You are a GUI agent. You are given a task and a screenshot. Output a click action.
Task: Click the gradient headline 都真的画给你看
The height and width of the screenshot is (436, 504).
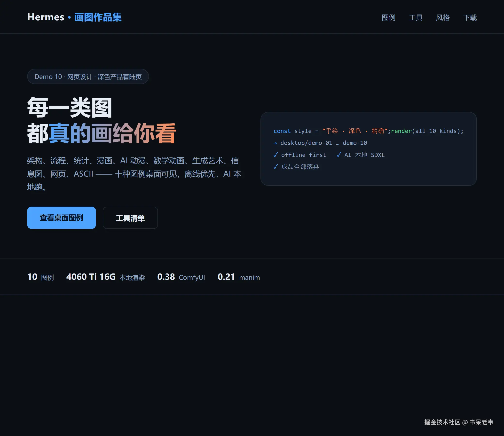point(102,133)
